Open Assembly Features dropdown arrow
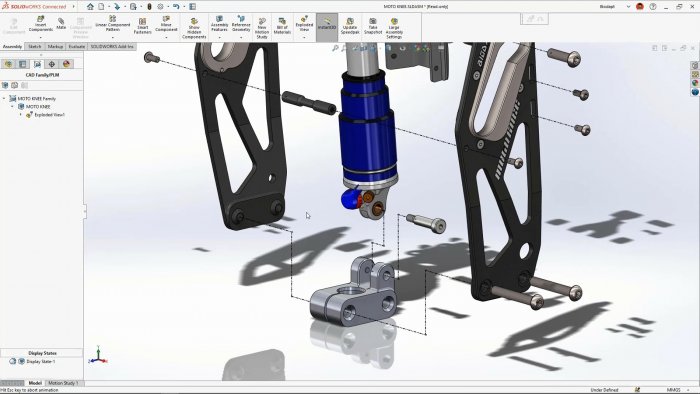The image size is (700, 394). 219,37
